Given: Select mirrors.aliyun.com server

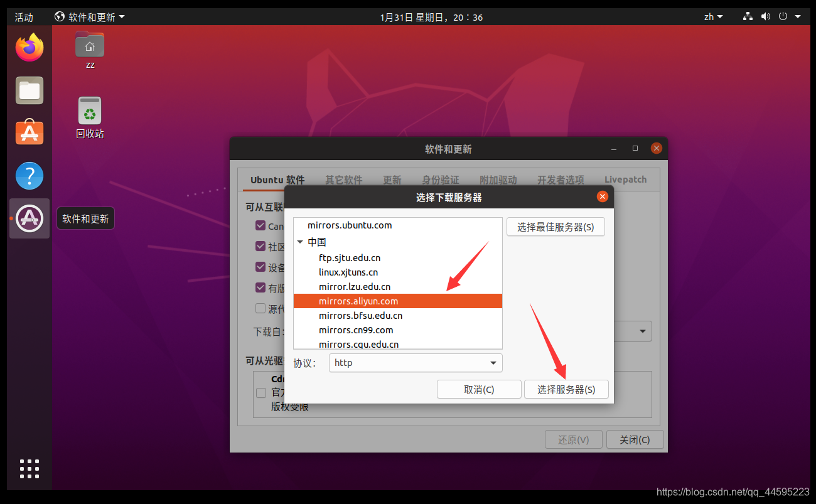Looking at the screenshot, I should [398, 301].
